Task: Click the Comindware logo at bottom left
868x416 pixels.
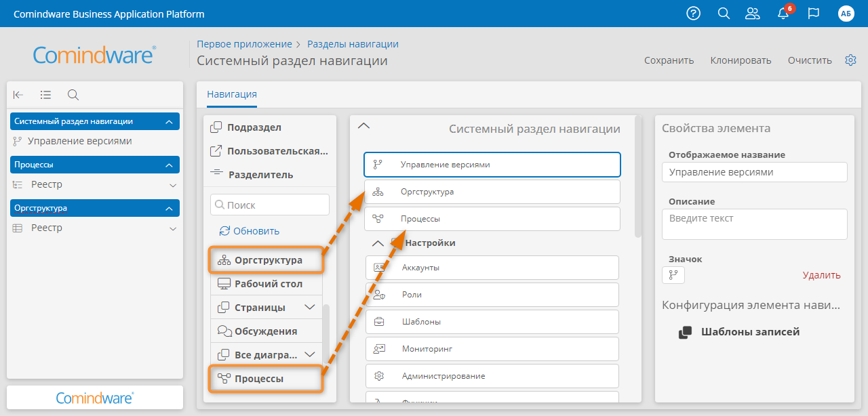Action: click(95, 398)
